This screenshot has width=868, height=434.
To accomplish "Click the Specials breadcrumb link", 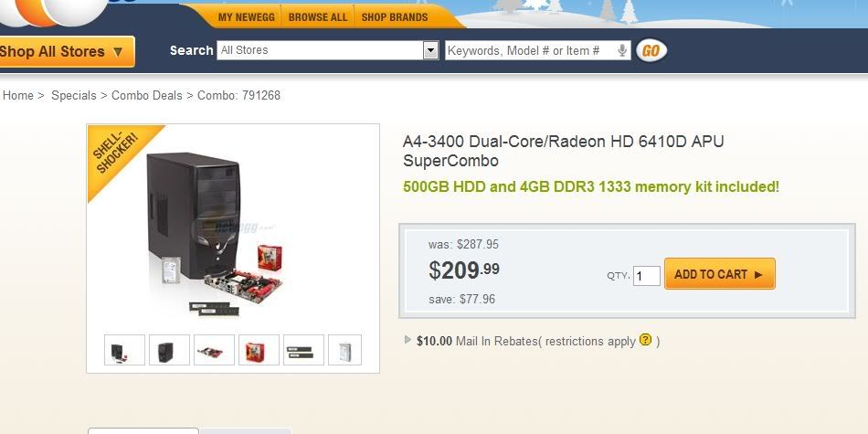I will click(74, 95).
